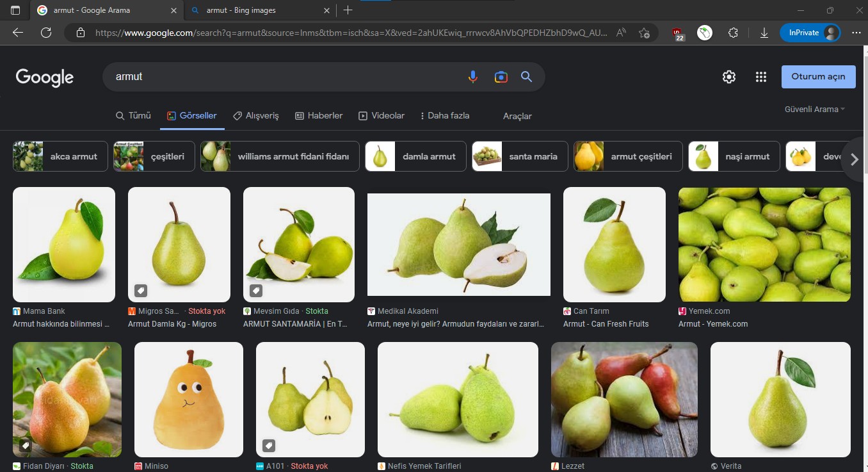Switch to the Videolar tab

point(382,116)
